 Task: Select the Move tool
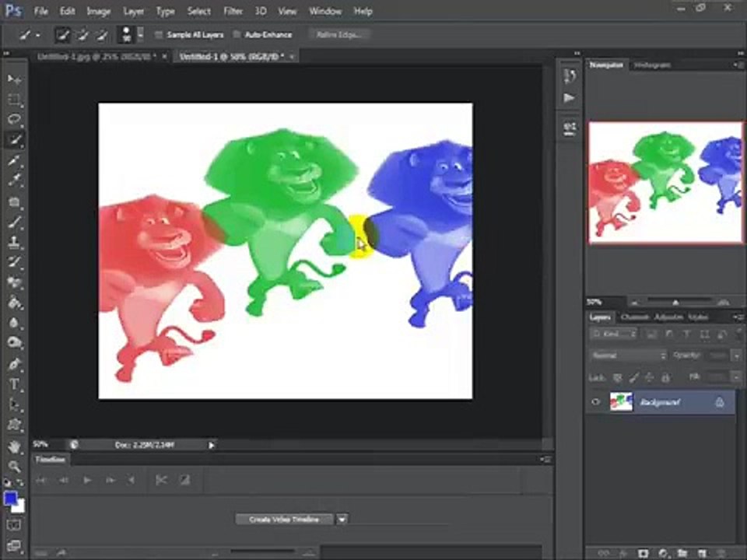pos(14,79)
